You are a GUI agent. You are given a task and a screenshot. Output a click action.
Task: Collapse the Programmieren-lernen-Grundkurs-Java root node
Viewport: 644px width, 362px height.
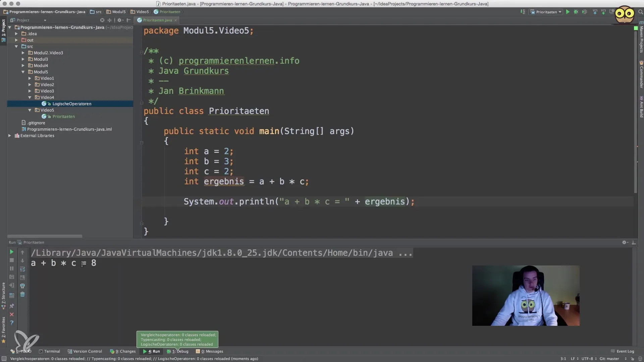pyautogui.click(x=10, y=27)
